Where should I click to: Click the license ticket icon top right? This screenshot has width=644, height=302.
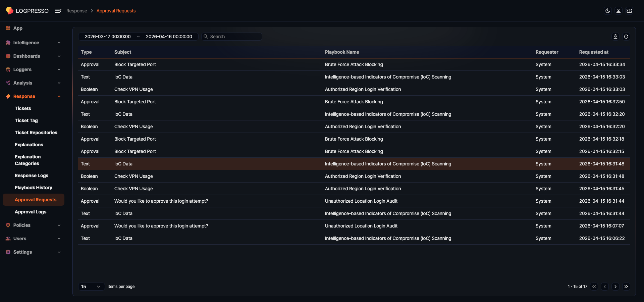(x=630, y=11)
